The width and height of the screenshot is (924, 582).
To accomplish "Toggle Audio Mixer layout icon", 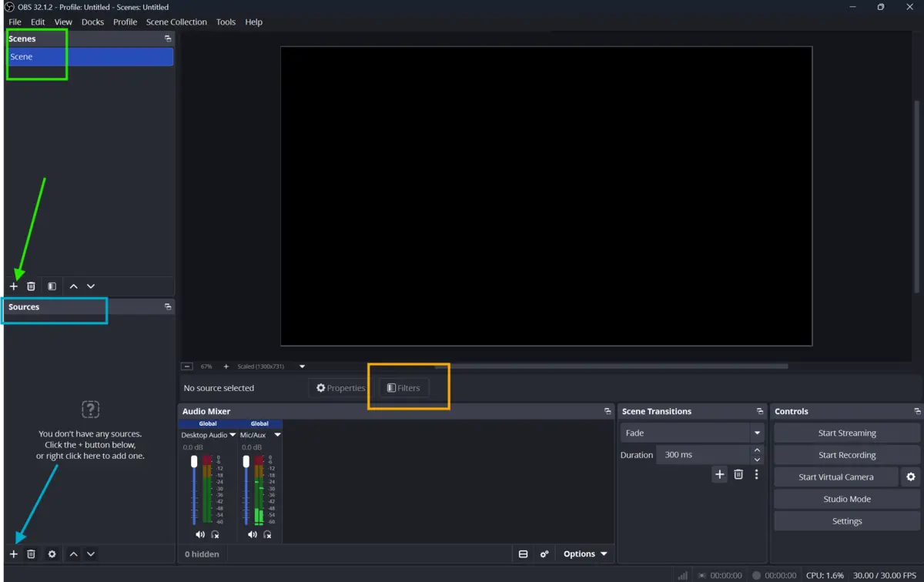I will coord(523,554).
